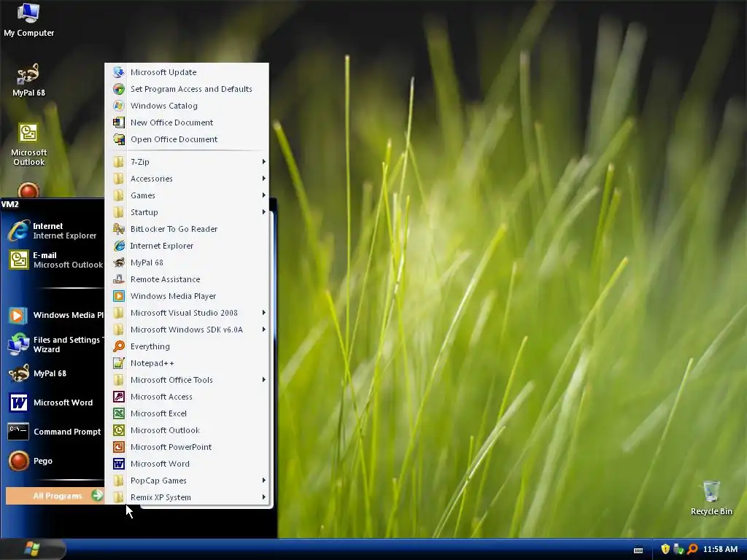Viewport: 747px width, 560px height.
Task: Click the Microsoft Update icon in programs menu
Action: click(x=119, y=72)
